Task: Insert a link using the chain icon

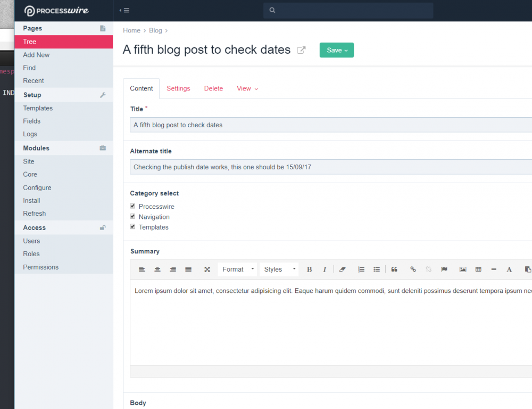Action: click(x=413, y=269)
